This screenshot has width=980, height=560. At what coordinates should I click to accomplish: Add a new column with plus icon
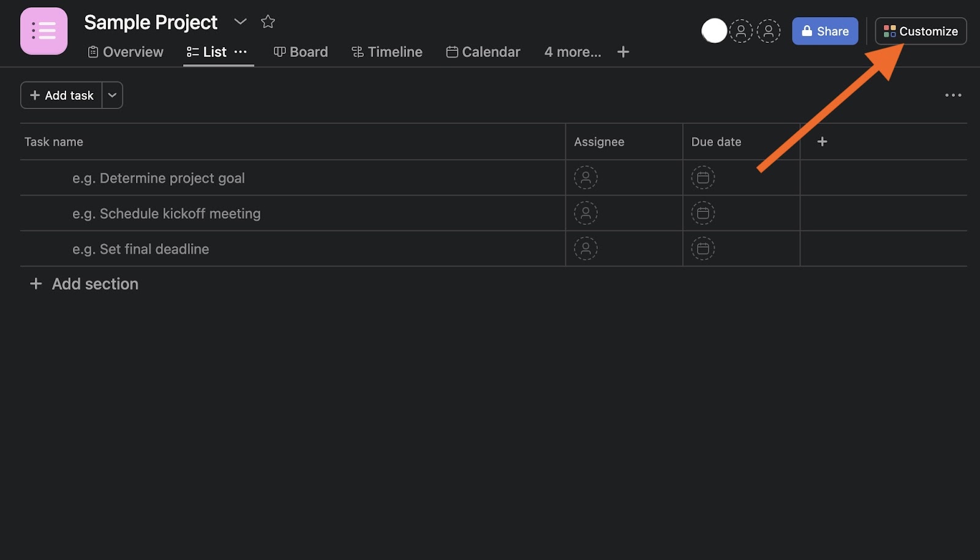(822, 142)
